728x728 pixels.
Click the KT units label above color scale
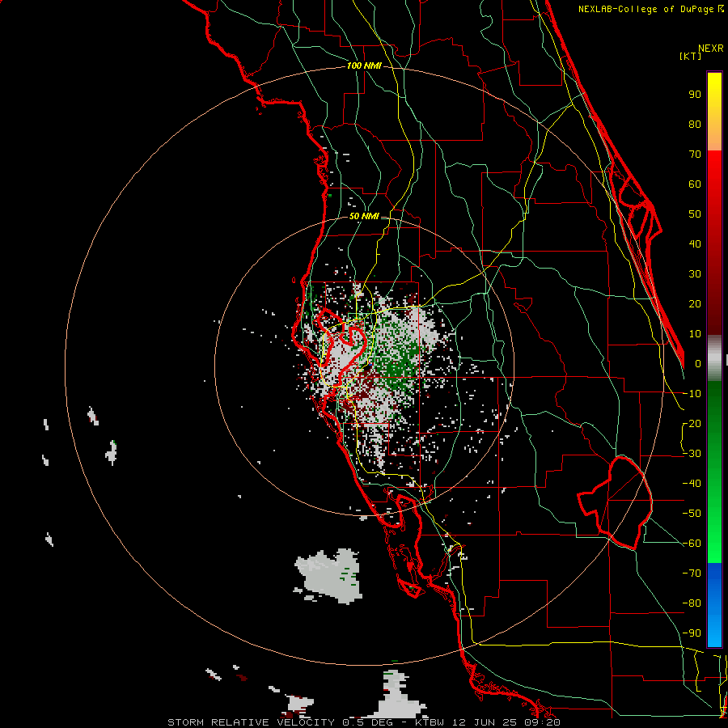pyautogui.click(x=691, y=56)
